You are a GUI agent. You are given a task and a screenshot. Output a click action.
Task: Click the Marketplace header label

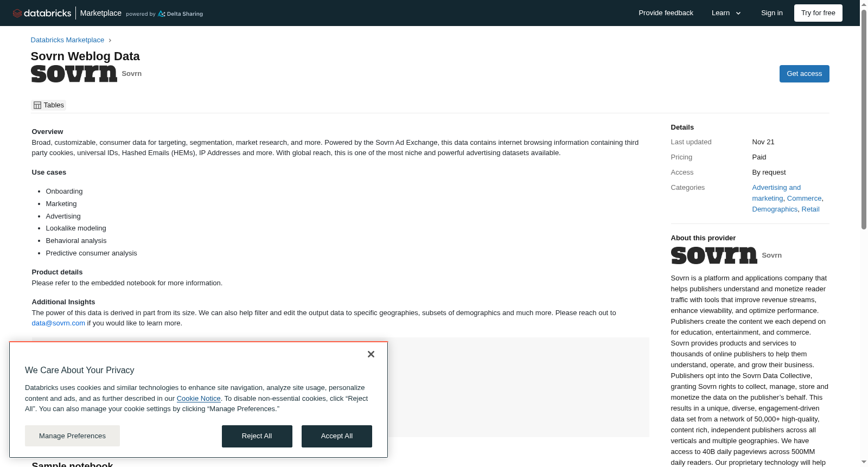point(101,13)
